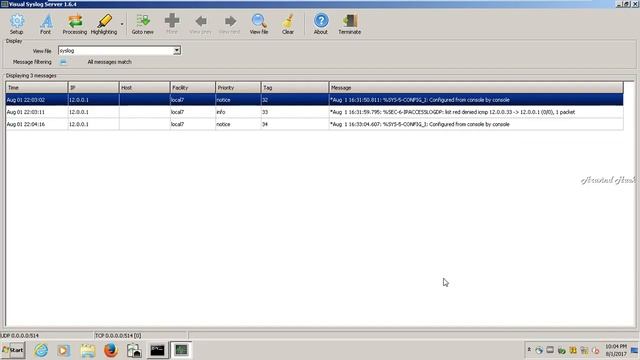
Task: Click the 16:31:50.811 Configured from console message
Action: (x=420, y=100)
